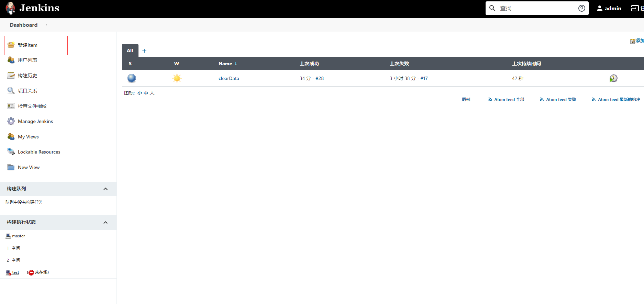
Task: Click the 新建Item package icon
Action: click(11, 45)
